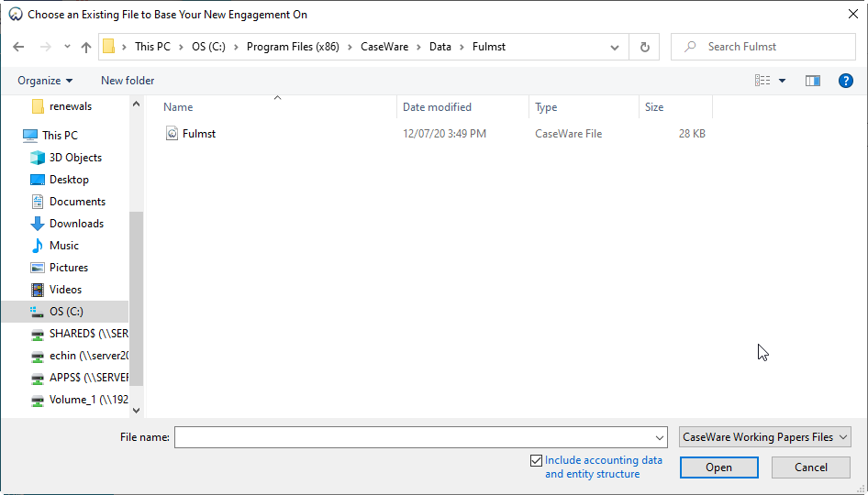868x495 pixels.
Task: Change the view layout icon
Action: tap(762, 81)
